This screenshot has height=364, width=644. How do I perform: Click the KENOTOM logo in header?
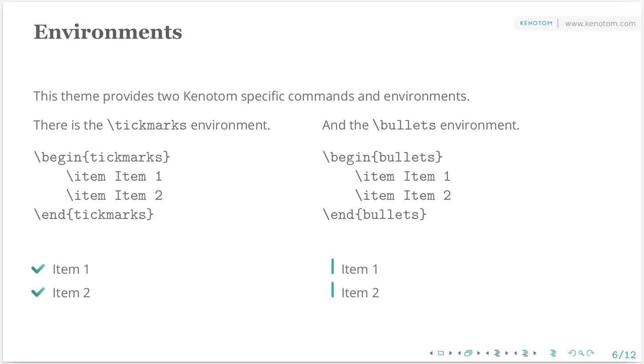point(536,23)
